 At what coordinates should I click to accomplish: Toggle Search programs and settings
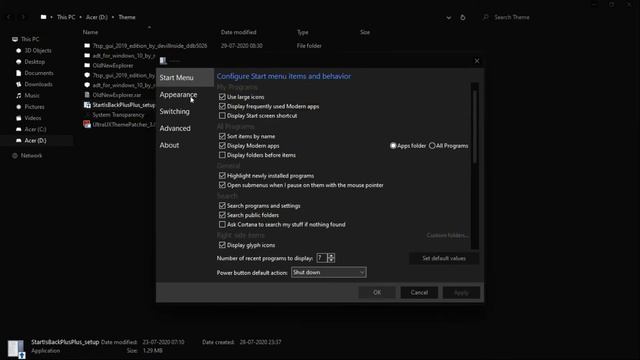click(x=222, y=206)
